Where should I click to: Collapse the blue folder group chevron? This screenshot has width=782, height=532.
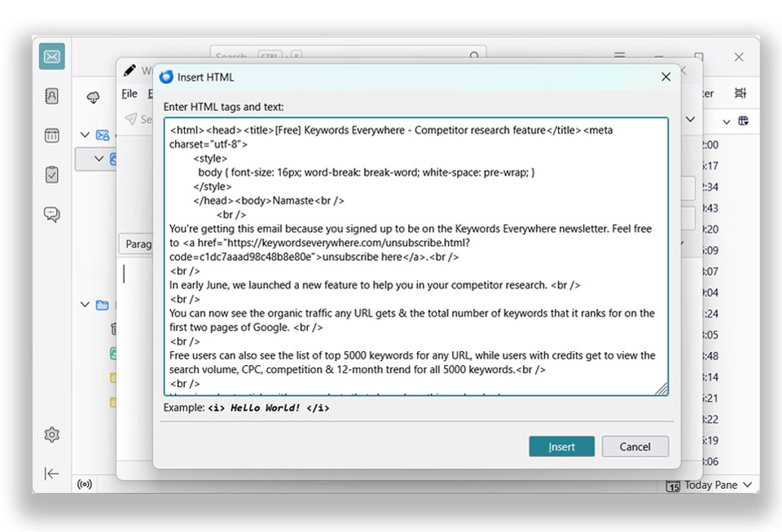pos(86,304)
